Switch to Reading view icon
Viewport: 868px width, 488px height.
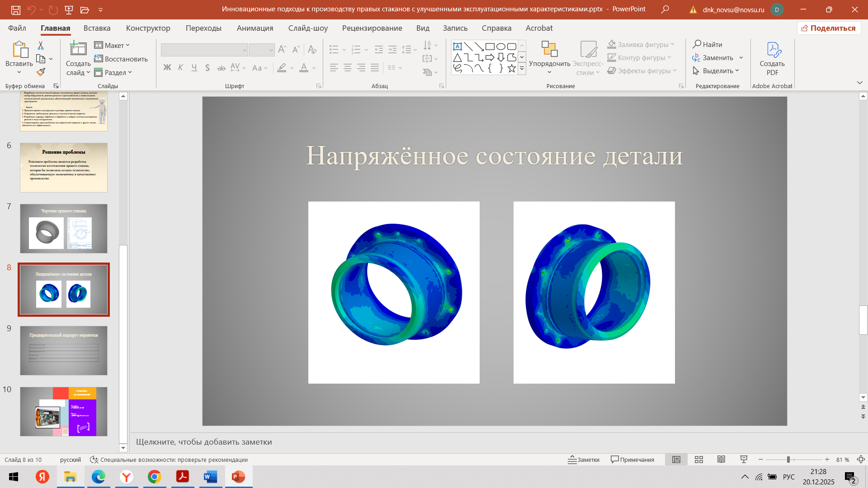point(721,460)
